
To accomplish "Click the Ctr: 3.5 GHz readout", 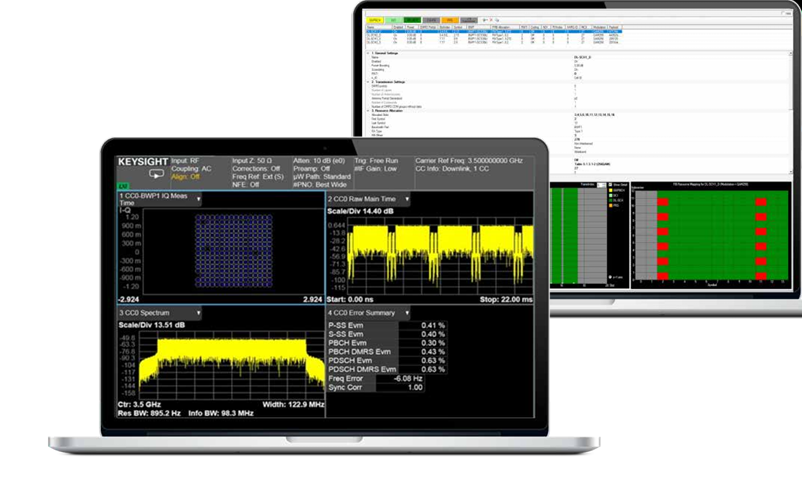I will coord(139,404).
